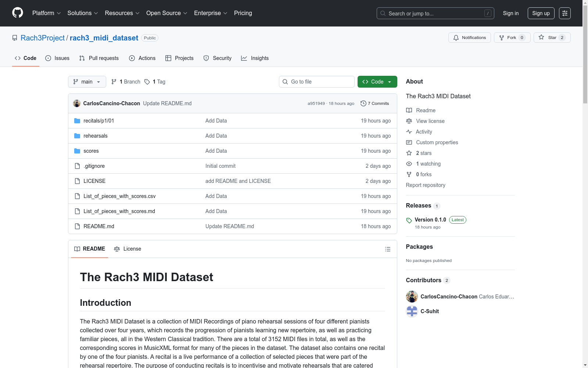Open the Insights tab
The height and width of the screenshot is (368, 588).
click(x=255, y=58)
